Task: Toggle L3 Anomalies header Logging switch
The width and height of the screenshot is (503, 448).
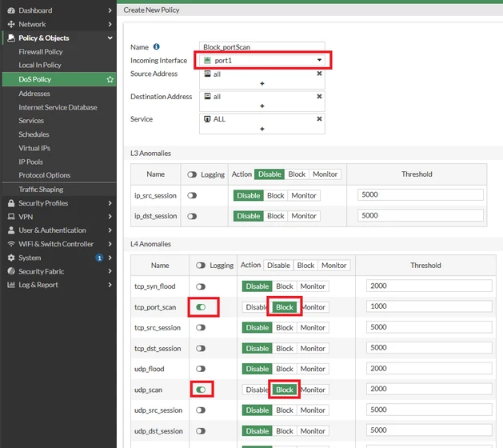Action: [x=192, y=174]
